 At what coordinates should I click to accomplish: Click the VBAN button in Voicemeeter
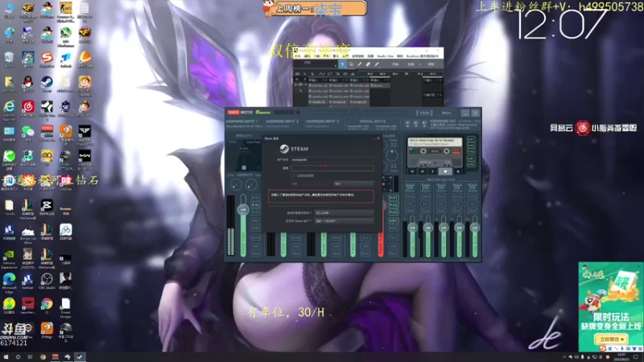click(x=424, y=113)
